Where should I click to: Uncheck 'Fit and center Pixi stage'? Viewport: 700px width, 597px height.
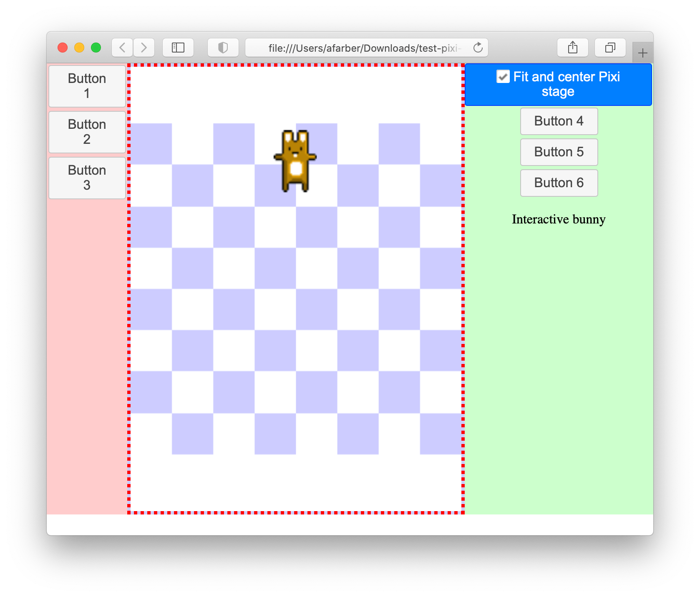click(503, 76)
